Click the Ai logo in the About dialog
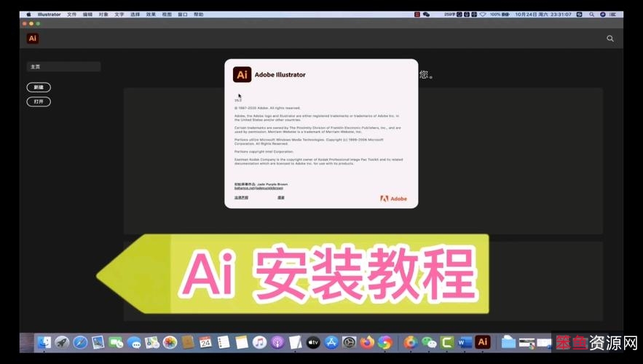 point(242,74)
